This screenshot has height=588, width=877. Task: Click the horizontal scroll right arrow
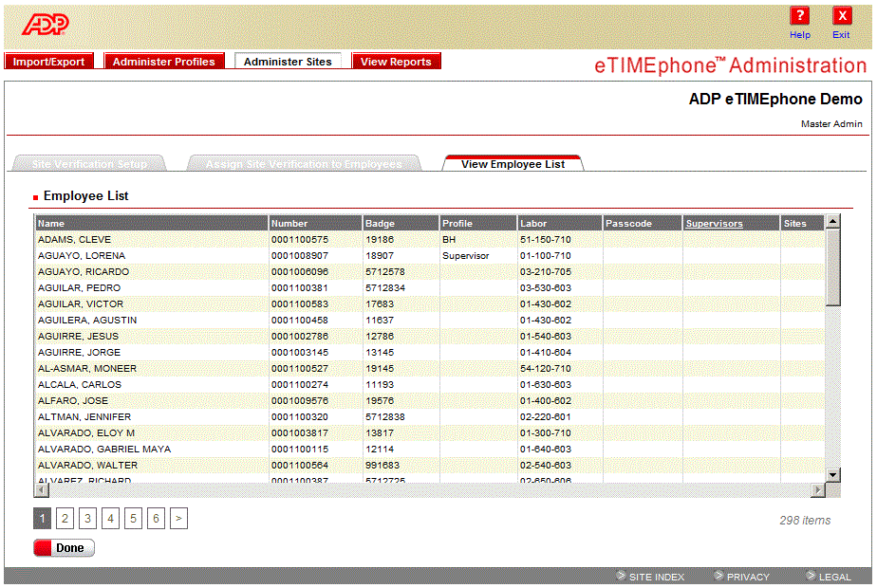tap(818, 489)
